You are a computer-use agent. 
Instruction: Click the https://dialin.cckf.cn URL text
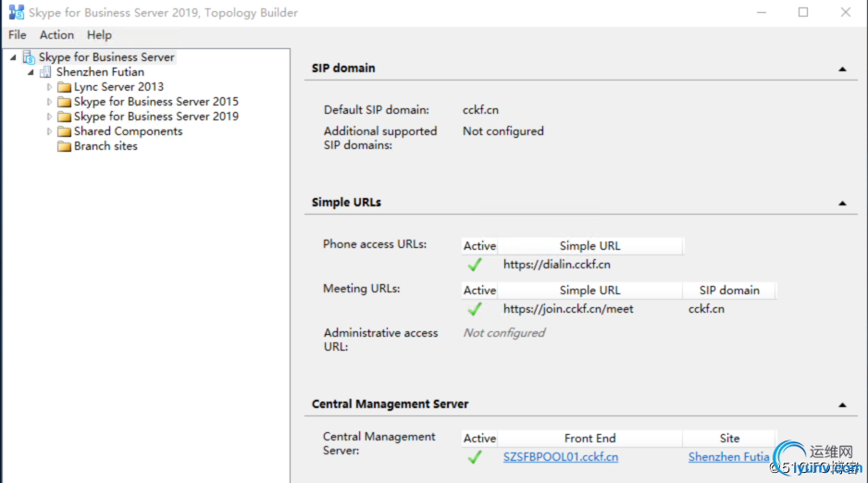[x=556, y=265]
